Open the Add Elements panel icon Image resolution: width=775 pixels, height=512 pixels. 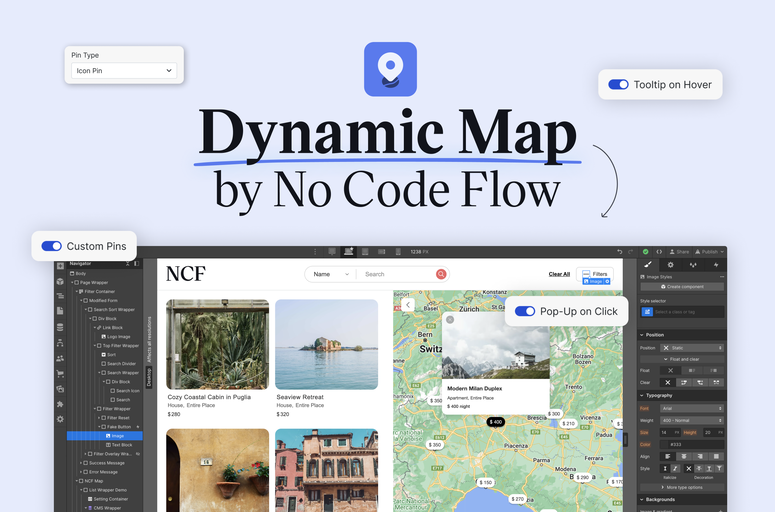point(60,266)
